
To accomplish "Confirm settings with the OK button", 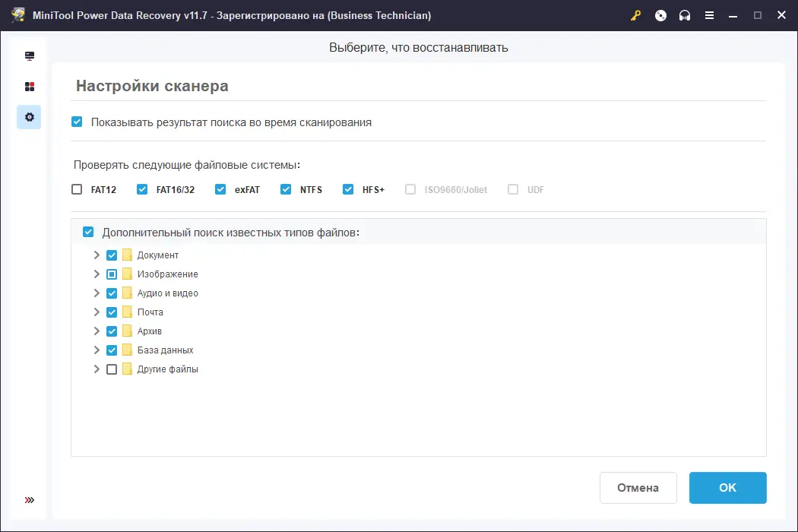I will click(727, 487).
